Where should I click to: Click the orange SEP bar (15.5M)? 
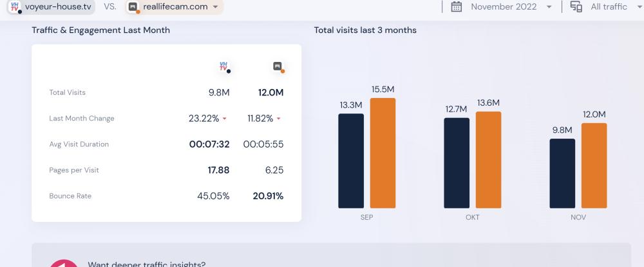tap(383, 153)
